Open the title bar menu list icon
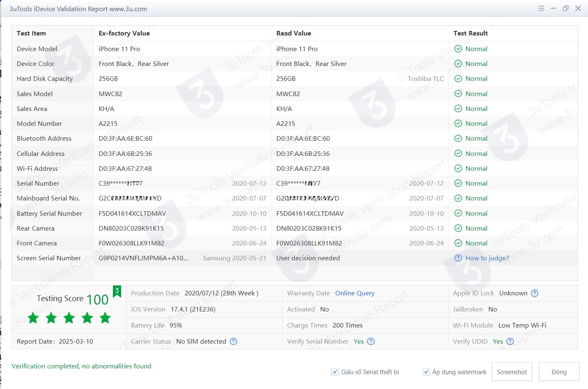 pos(541,8)
